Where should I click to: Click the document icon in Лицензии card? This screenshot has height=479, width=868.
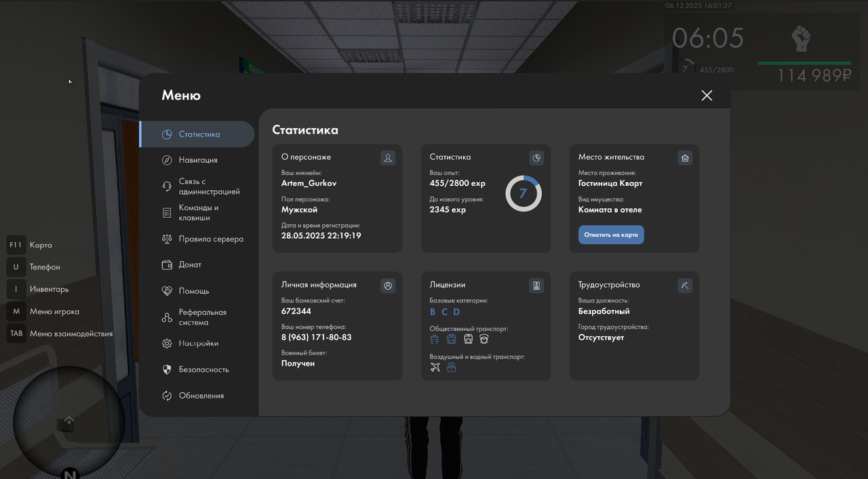(x=536, y=286)
